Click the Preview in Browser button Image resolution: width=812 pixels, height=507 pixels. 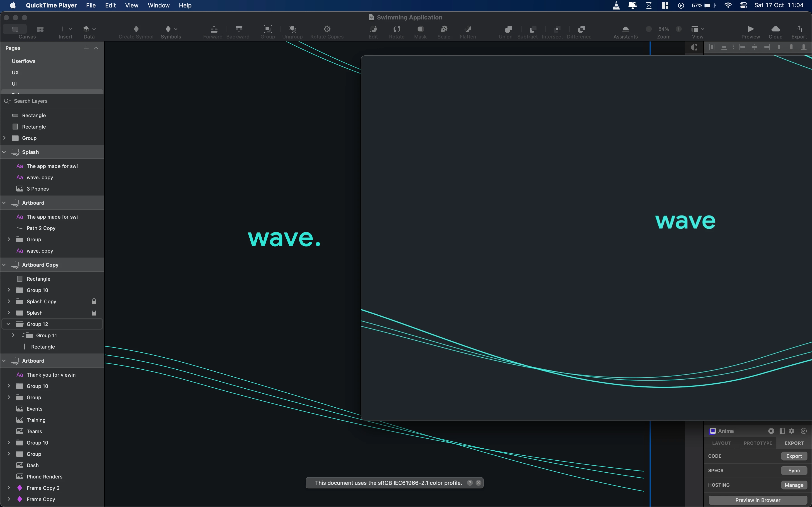click(x=758, y=500)
